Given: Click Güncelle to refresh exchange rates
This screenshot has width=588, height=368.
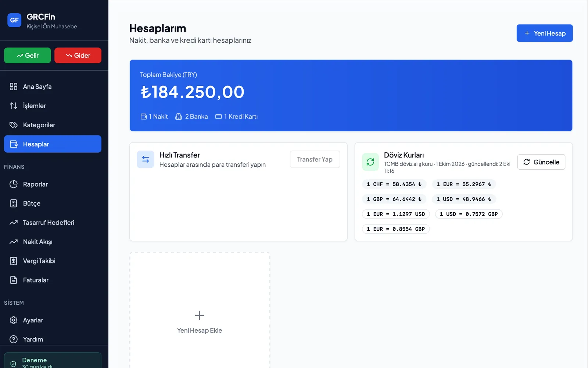Looking at the screenshot, I should (x=541, y=162).
